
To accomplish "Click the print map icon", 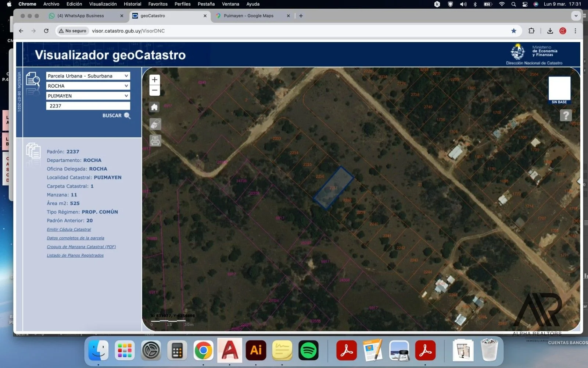I will [x=155, y=141].
